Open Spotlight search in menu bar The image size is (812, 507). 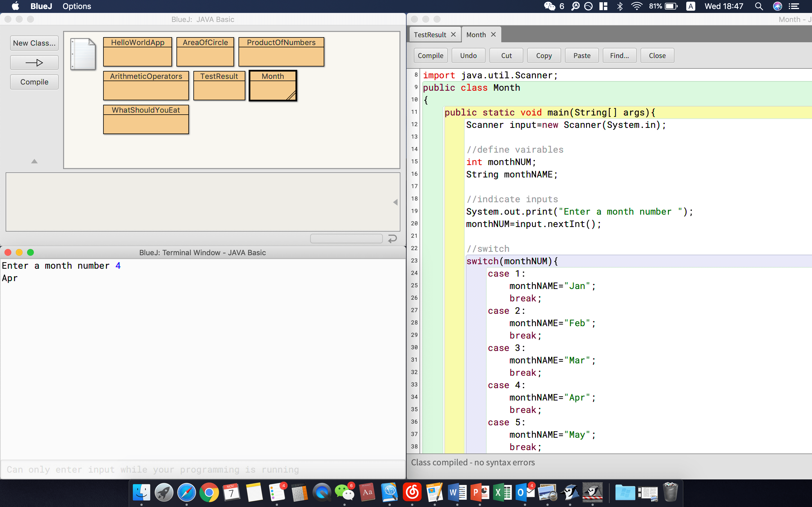click(x=759, y=6)
